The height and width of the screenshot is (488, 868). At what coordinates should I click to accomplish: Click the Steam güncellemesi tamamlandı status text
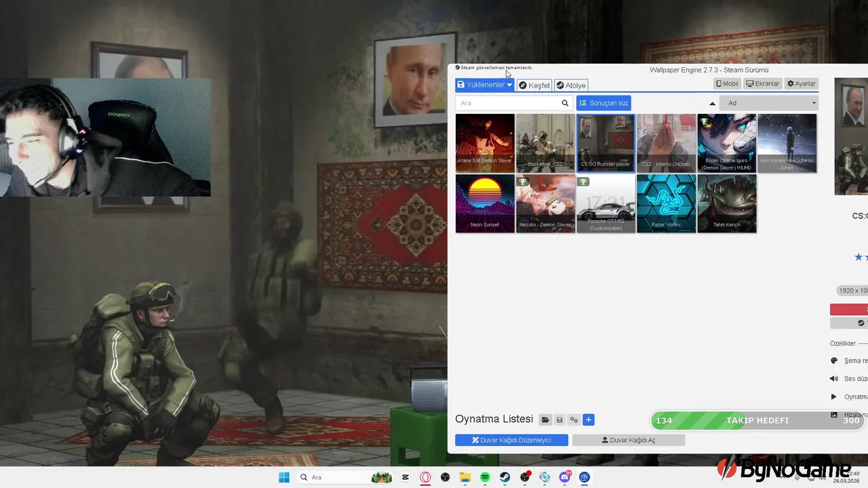click(496, 68)
